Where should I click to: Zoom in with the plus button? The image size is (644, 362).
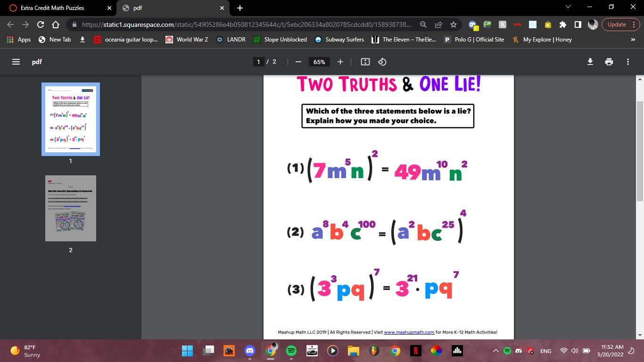click(340, 62)
